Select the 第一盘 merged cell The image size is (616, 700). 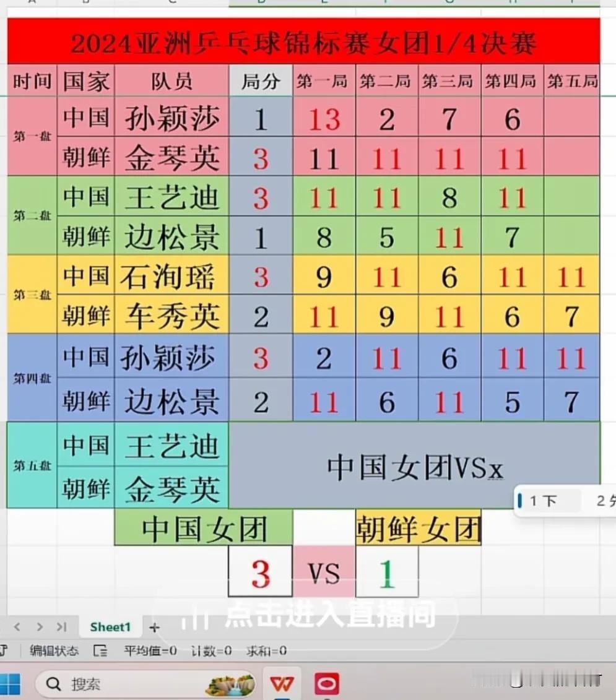(32, 136)
